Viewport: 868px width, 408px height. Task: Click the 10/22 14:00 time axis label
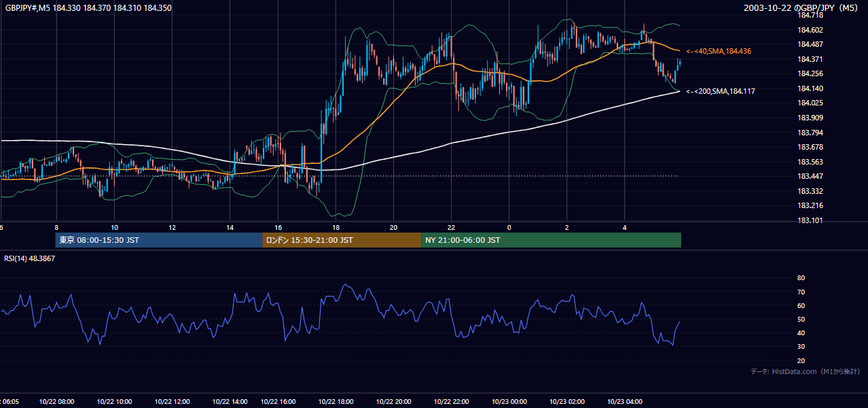click(230, 402)
